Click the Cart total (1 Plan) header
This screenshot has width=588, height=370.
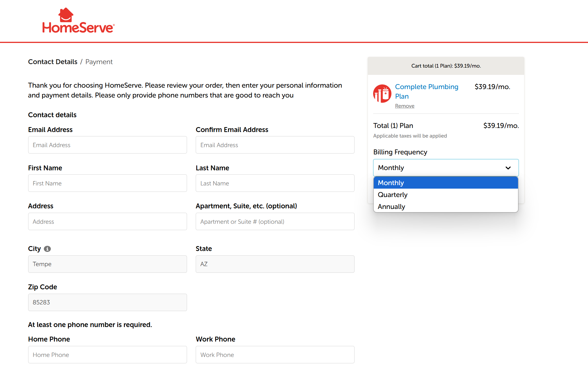click(x=446, y=66)
